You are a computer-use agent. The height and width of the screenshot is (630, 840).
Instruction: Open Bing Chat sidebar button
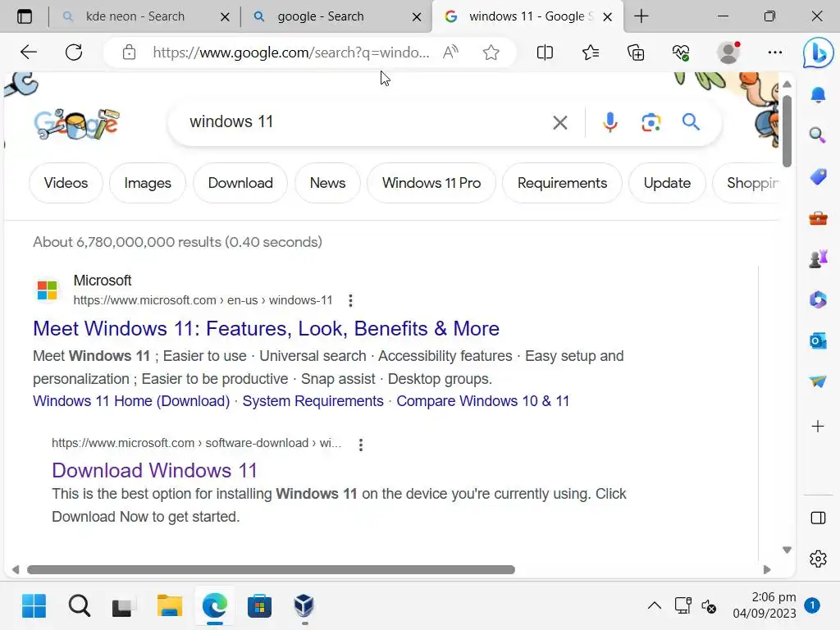818,52
